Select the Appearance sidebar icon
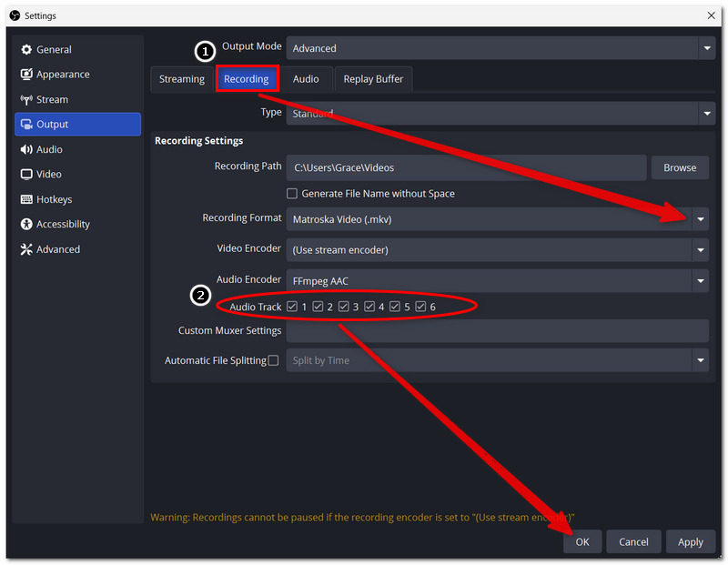 point(26,75)
